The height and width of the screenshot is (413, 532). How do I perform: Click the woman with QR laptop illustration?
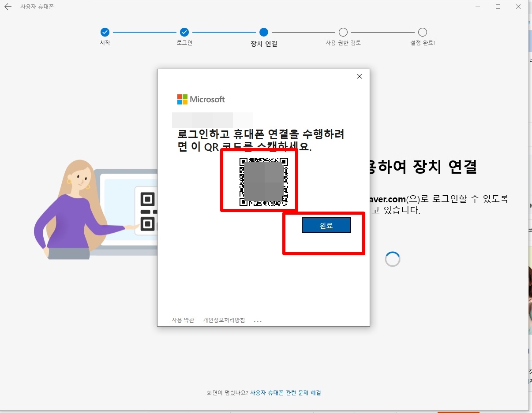95,209
